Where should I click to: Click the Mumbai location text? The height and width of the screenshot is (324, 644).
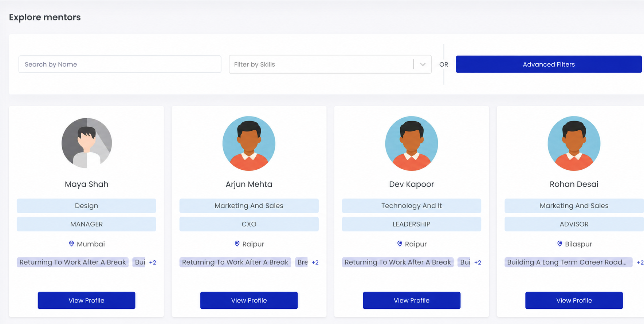pos(91,244)
